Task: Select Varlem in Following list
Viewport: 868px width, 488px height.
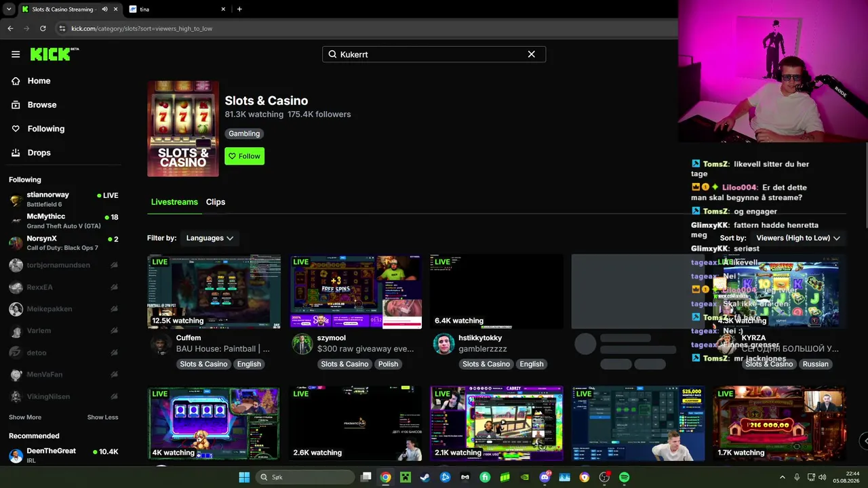Action: coord(64,331)
